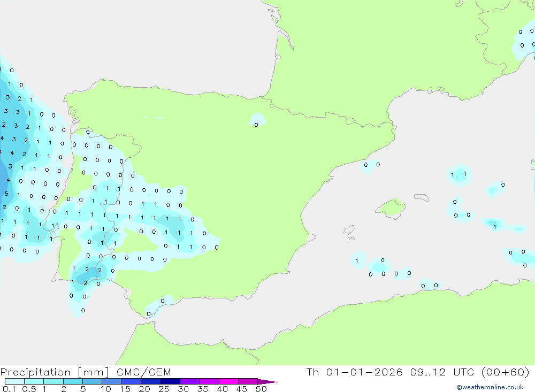
Task: Click the weatheronline.co.uk credit link
Action: [490, 387]
